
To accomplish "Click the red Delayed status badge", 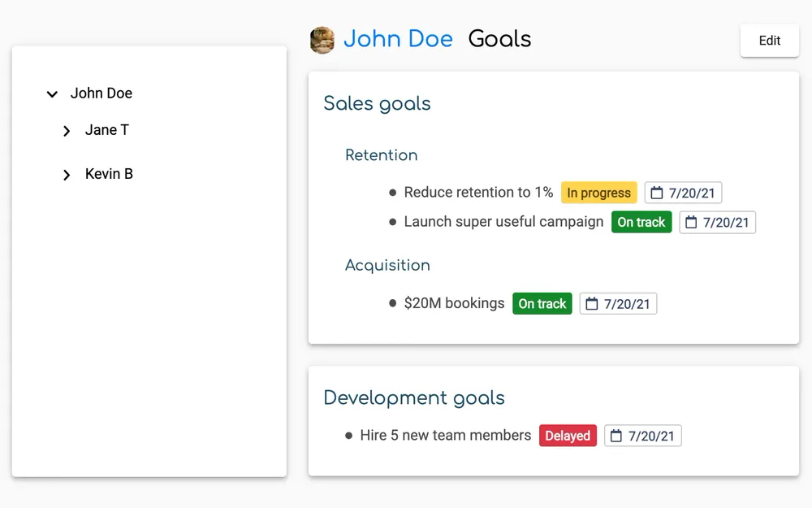I will 568,436.
